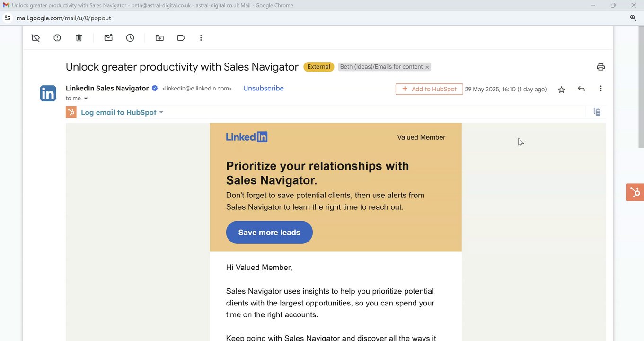This screenshot has width=644, height=341.
Task: Snooze this email with clock icon
Action: pos(130,38)
